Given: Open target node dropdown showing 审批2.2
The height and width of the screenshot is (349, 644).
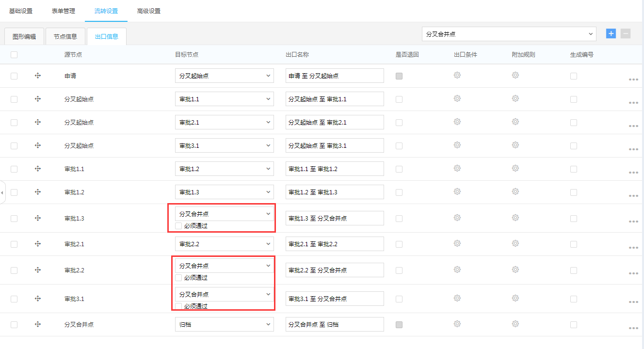Looking at the screenshot, I should (224, 244).
